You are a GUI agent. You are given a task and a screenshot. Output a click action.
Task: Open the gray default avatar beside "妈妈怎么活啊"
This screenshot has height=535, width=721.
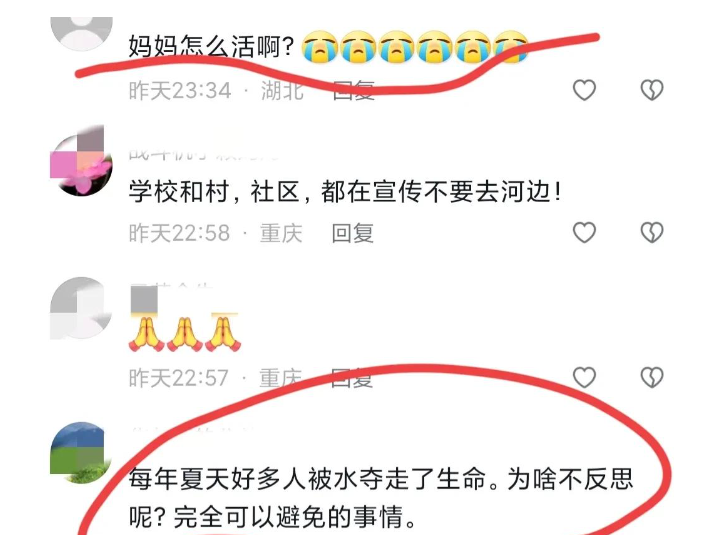(81, 33)
